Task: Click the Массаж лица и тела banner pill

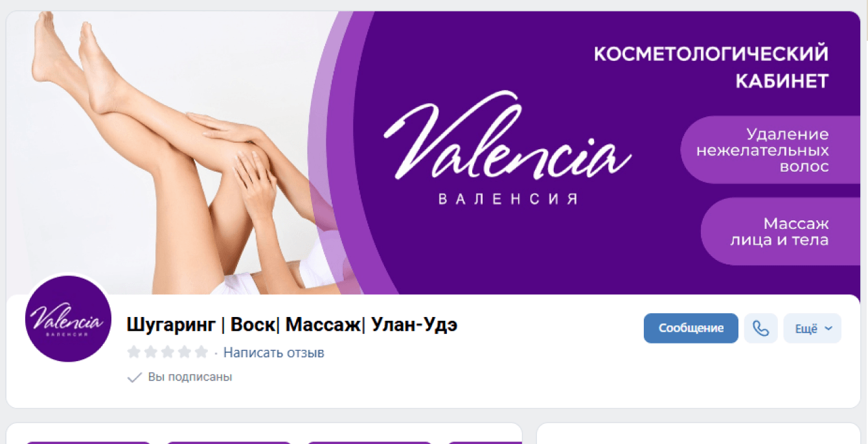Action: 781,231
